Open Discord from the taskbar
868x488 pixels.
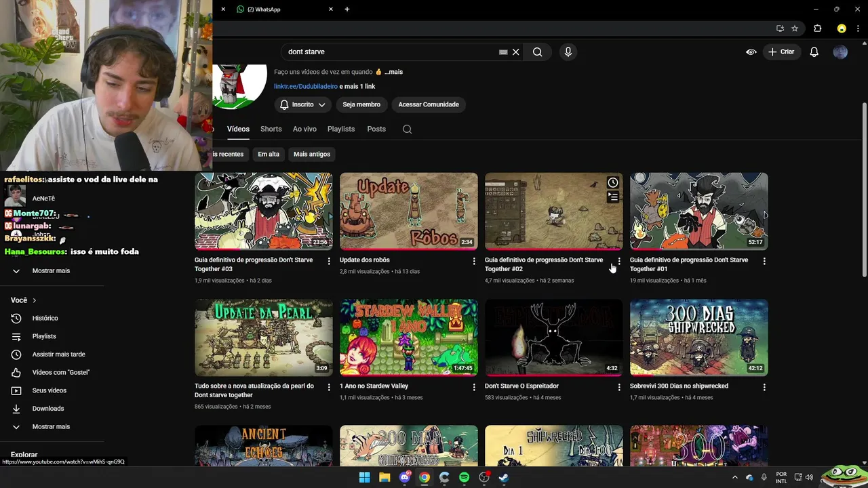(405, 477)
